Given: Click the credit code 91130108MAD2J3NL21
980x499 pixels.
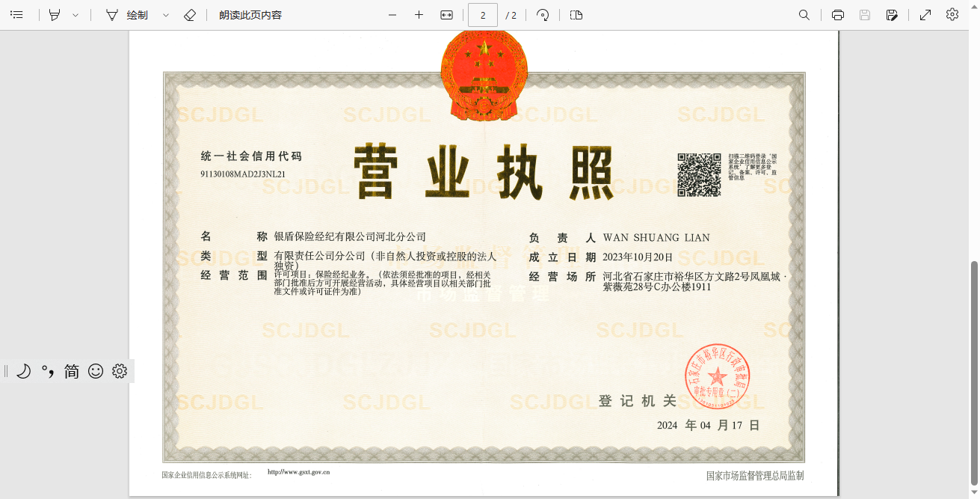Looking at the screenshot, I should tap(243, 174).
